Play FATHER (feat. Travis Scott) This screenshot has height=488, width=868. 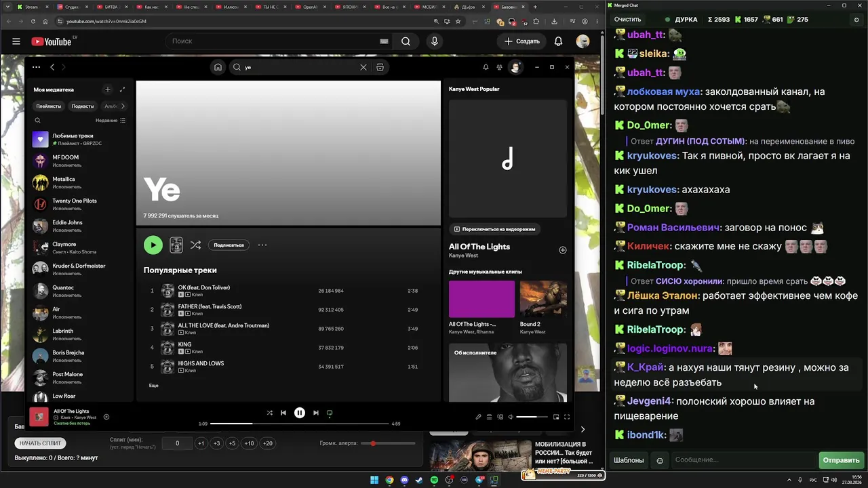click(x=288, y=310)
